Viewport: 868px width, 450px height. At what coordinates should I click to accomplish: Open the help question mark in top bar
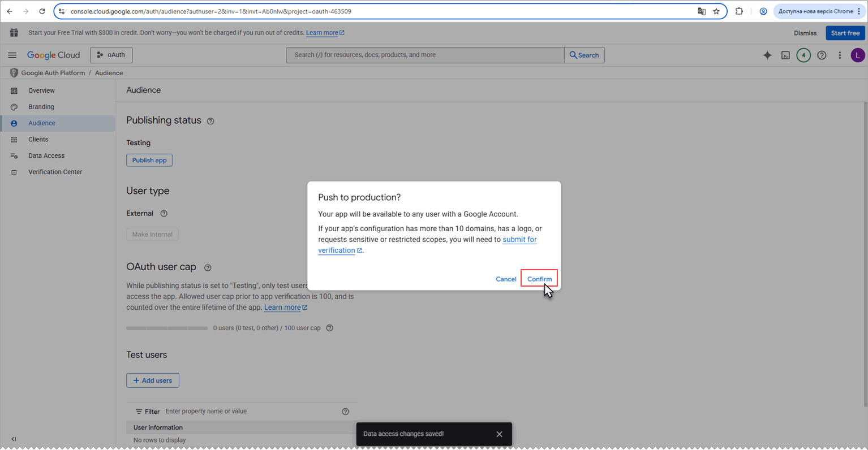tap(822, 55)
